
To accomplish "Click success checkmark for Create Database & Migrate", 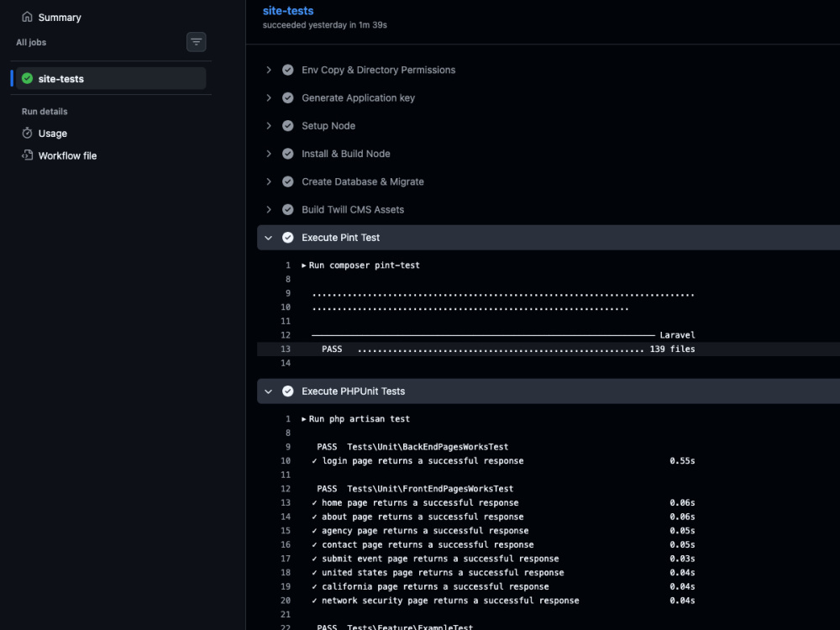I will coord(287,181).
